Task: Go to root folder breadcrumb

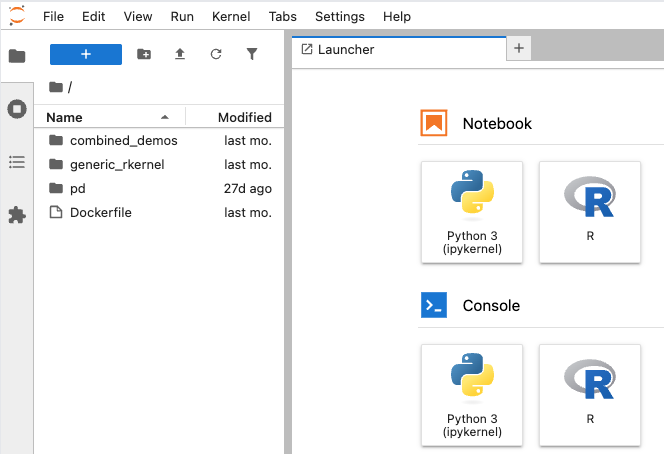Action: click(56, 87)
